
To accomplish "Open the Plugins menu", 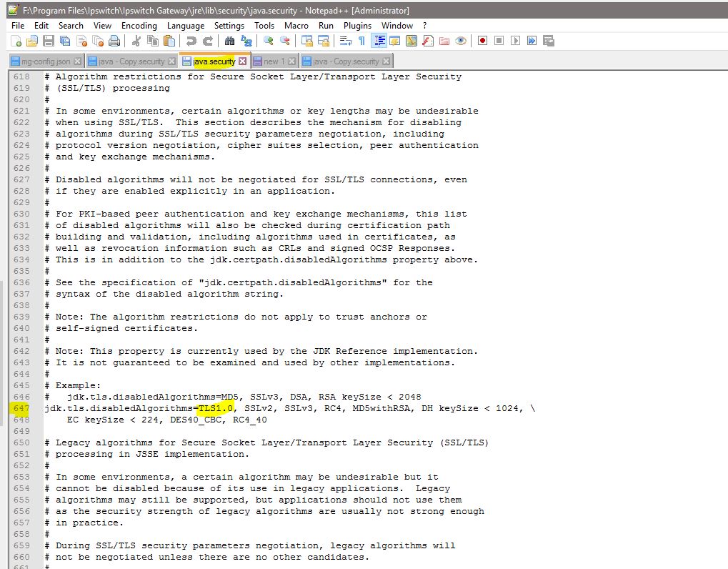I will pos(357,26).
